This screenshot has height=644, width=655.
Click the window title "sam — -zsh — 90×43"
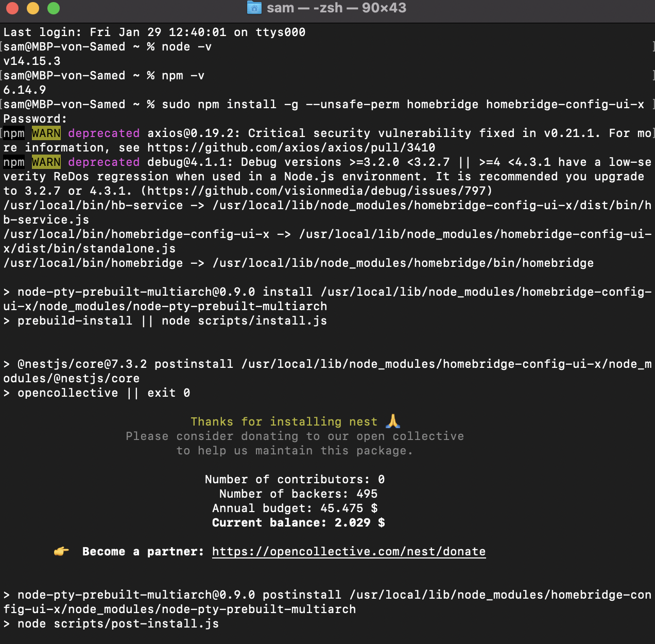pyautogui.click(x=336, y=8)
